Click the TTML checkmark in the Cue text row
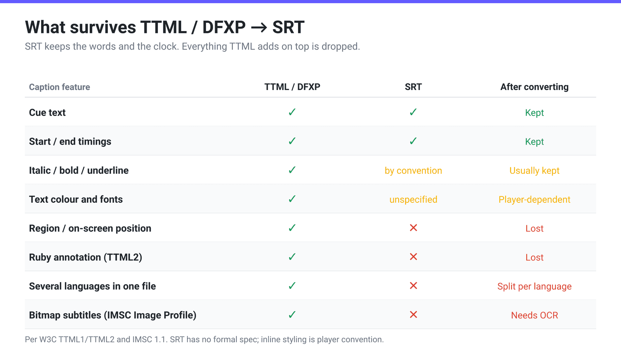Image resolution: width=621 pixels, height=364 pixels. [292, 112]
